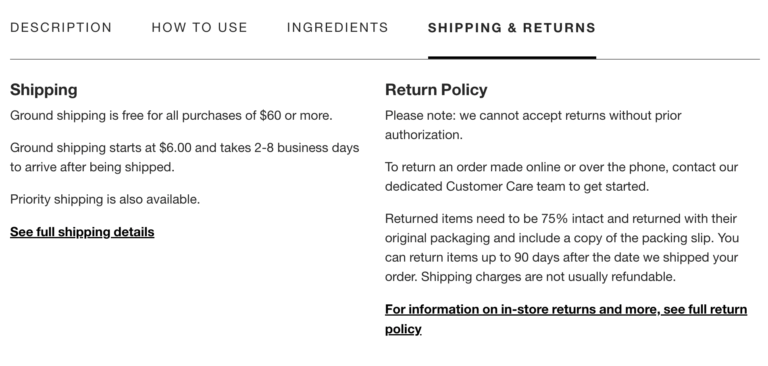Open the See full shipping details link
Viewport: 768px width, 366px height.
pos(82,232)
